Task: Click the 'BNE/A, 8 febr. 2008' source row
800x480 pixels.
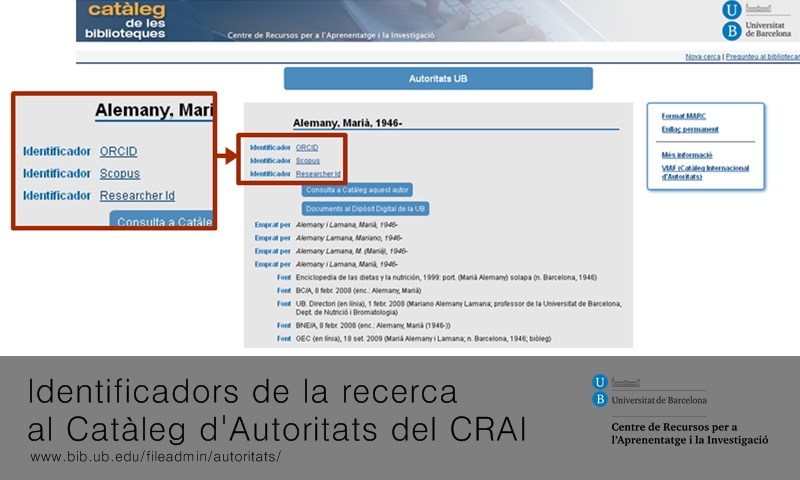Action: click(373, 325)
